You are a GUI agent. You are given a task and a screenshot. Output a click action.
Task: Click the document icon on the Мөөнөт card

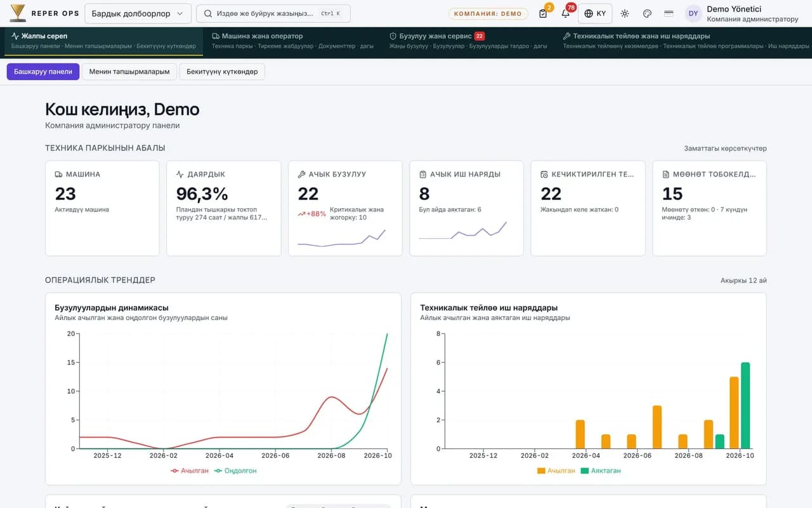pos(666,174)
